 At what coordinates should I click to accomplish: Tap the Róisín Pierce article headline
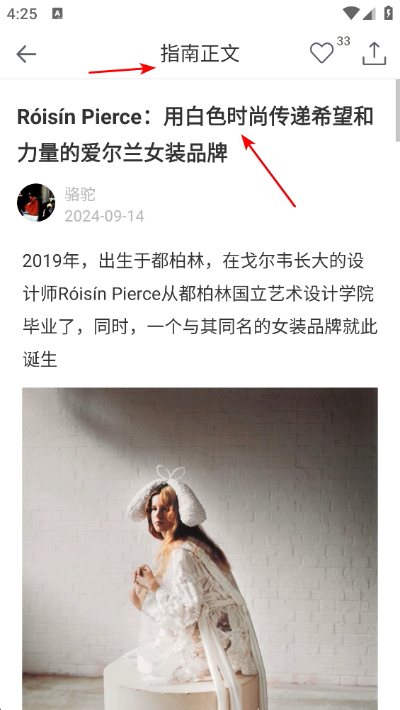pyautogui.click(x=195, y=135)
